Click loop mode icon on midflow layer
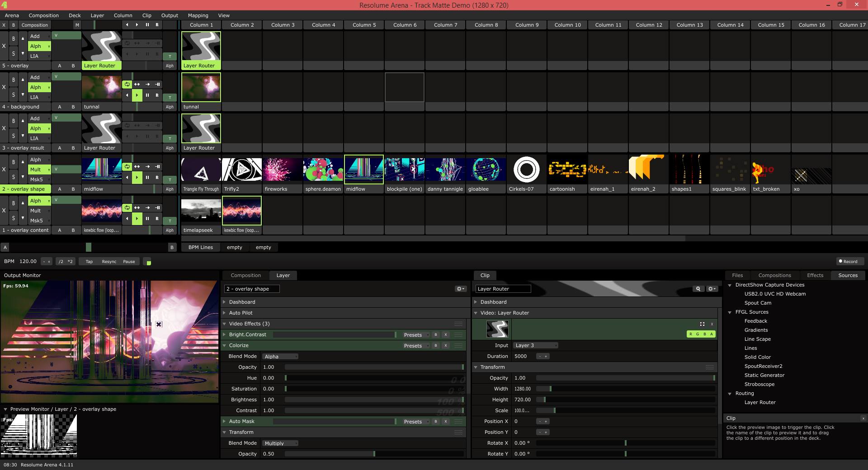This screenshot has width=868, height=470. click(x=127, y=167)
